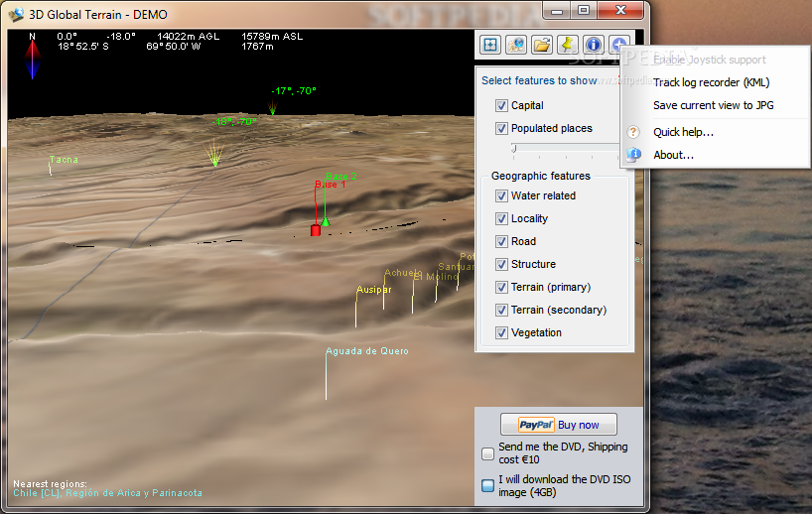Click the Nearest regions label
Viewport: 812px width, 514px height.
[51, 484]
